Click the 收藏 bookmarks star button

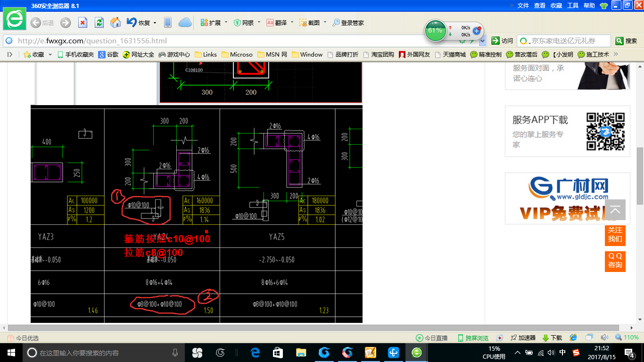coord(34,55)
